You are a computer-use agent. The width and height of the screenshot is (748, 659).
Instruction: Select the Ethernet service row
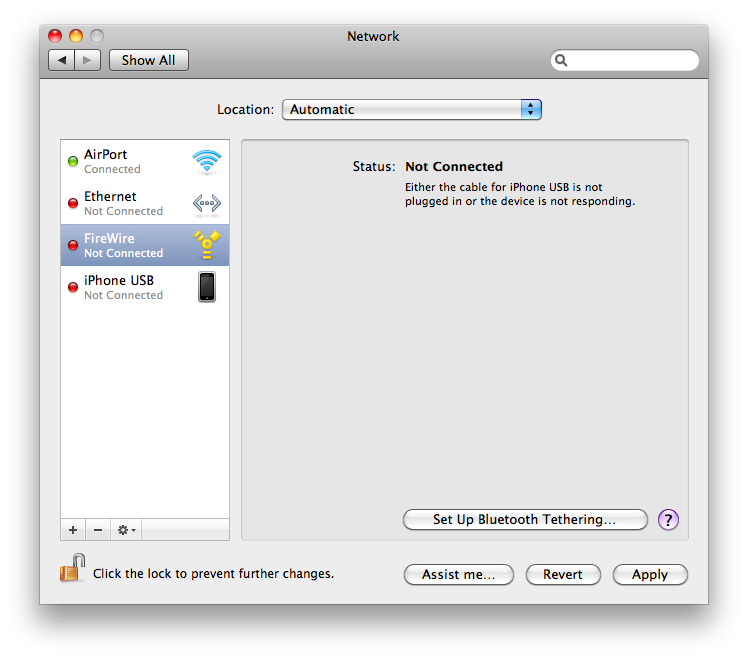[x=145, y=203]
